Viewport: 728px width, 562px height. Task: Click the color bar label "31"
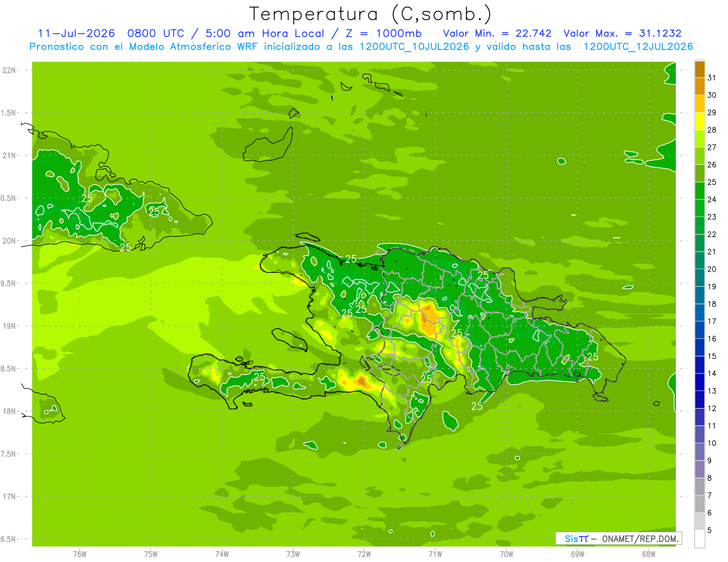(712, 78)
